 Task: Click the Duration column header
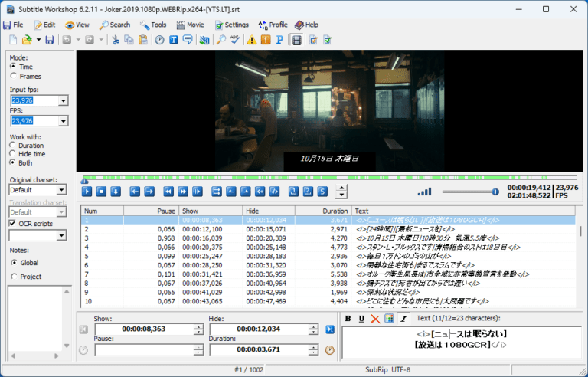[323, 211]
